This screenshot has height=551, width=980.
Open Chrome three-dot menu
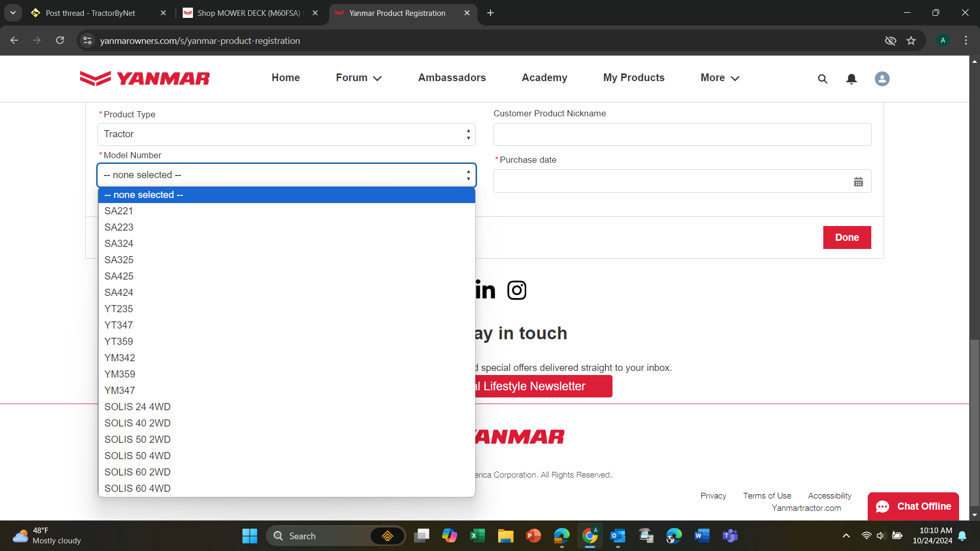click(x=966, y=40)
